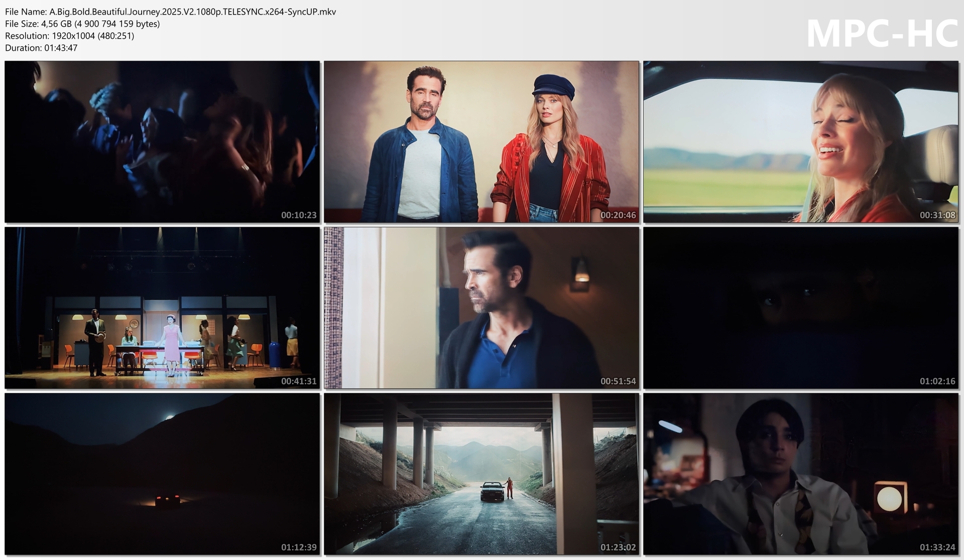Viewport: 964px width, 560px height.
Task: Click the 00:31:08 timestamp label
Action: tap(937, 215)
